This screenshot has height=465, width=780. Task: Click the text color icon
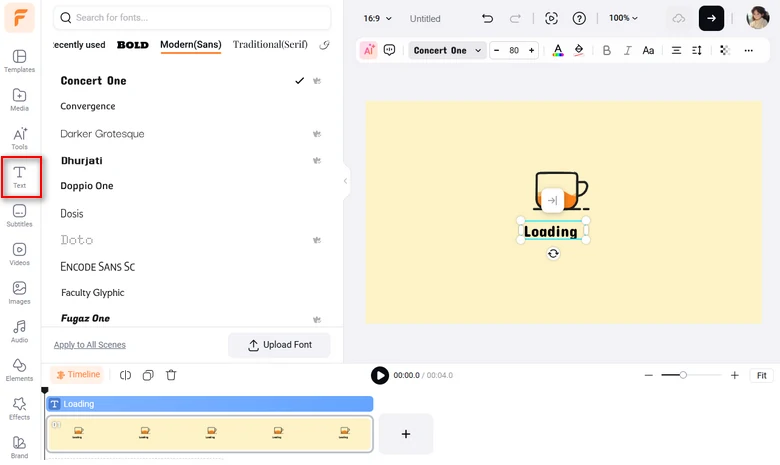[x=558, y=50]
